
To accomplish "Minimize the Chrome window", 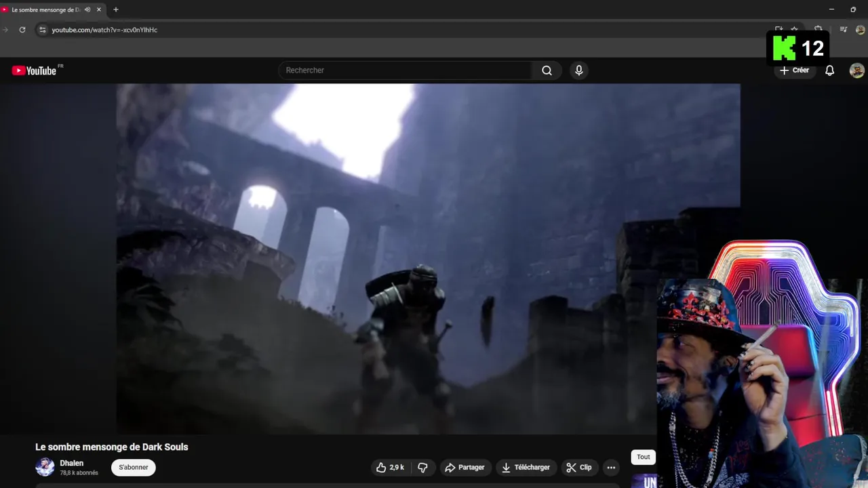I will tap(832, 9).
